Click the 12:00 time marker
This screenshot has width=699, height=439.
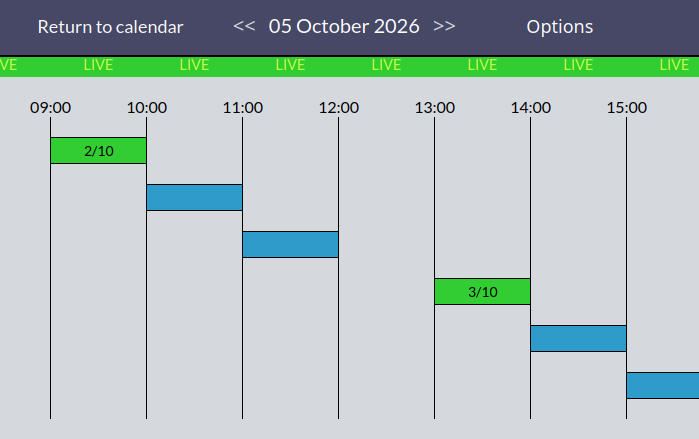pos(338,107)
